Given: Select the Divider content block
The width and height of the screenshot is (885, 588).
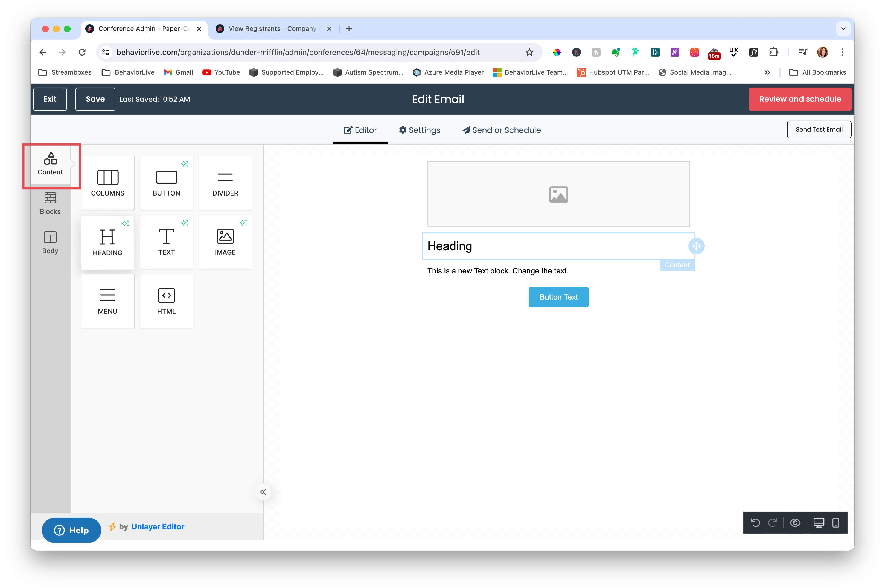Looking at the screenshot, I should click(x=225, y=183).
